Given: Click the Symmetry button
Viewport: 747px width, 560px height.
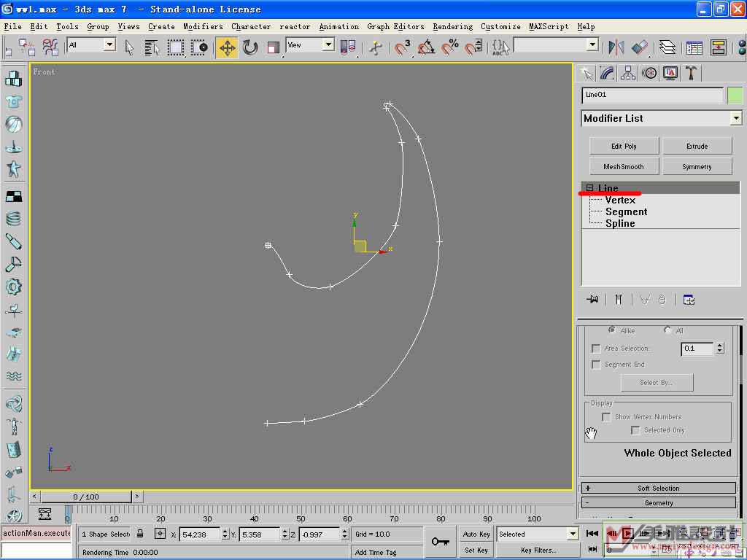Looking at the screenshot, I should tap(697, 167).
